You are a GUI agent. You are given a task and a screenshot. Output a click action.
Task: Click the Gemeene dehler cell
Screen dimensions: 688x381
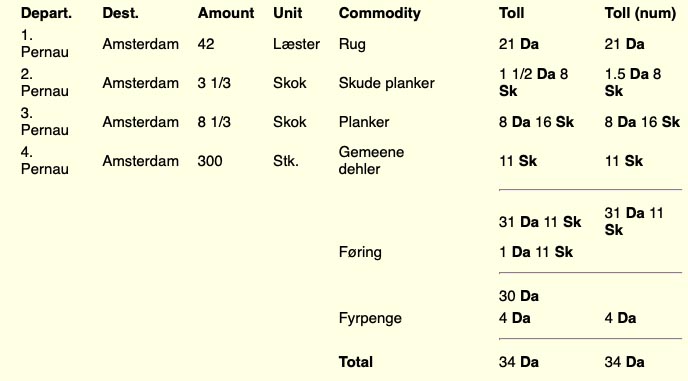[371, 160]
